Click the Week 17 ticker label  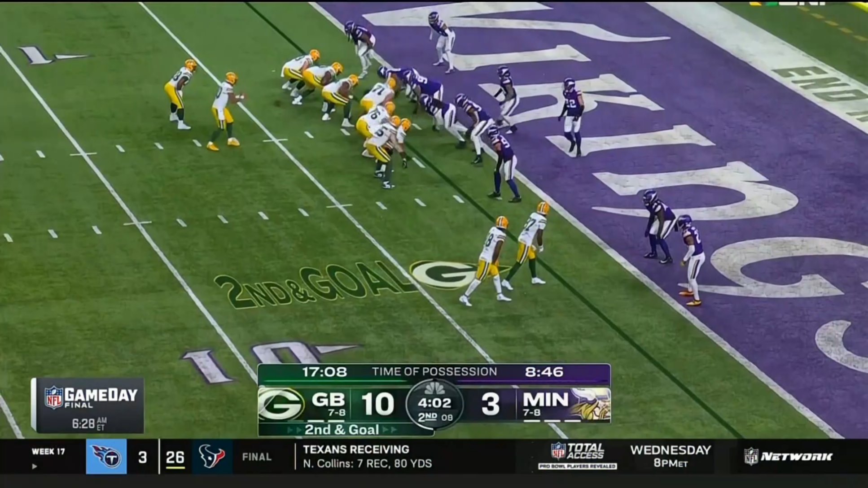click(48, 452)
